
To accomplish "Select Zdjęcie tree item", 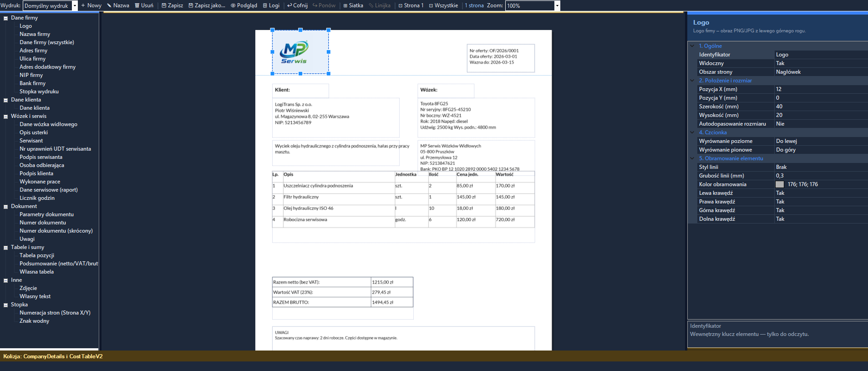I will (28, 288).
